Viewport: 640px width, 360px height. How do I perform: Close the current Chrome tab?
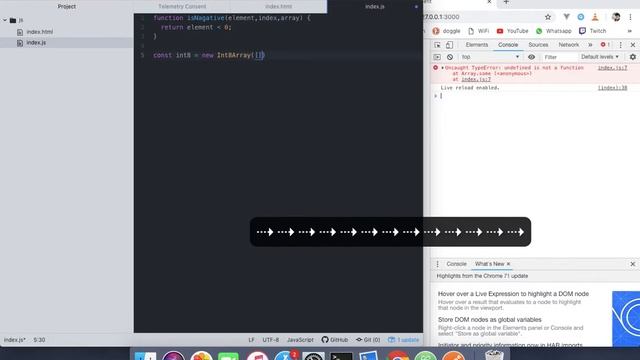[x=489, y=2]
